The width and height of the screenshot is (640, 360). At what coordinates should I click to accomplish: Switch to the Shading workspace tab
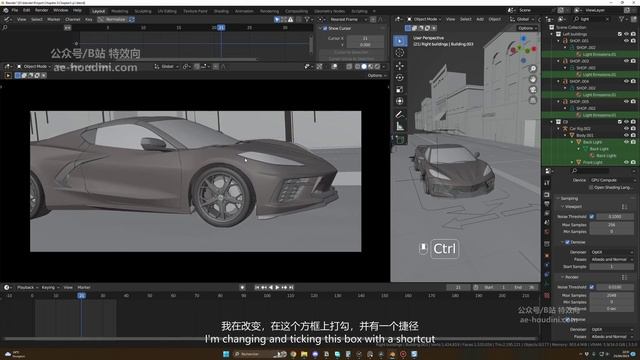click(221, 11)
